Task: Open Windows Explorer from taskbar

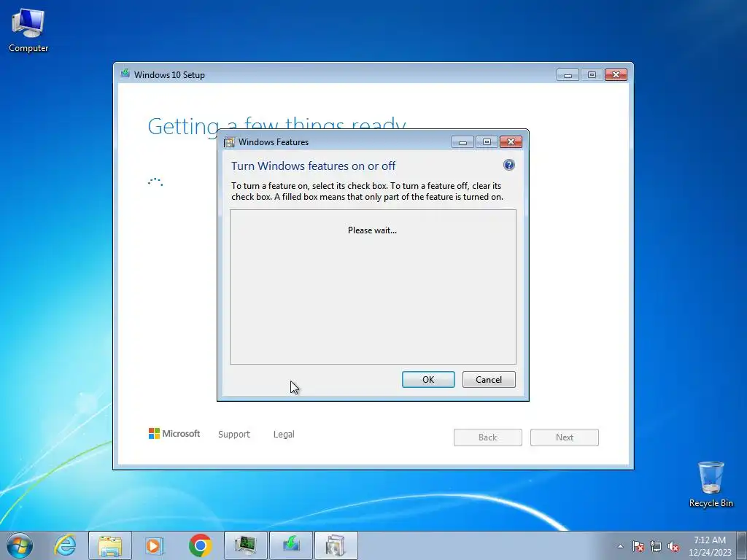Action: pyautogui.click(x=110, y=545)
